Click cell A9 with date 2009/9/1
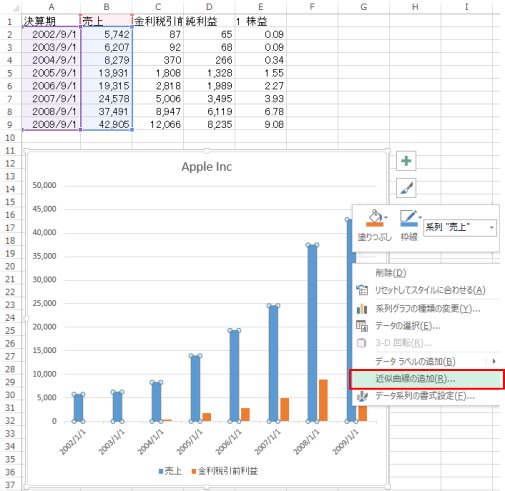 [x=51, y=124]
